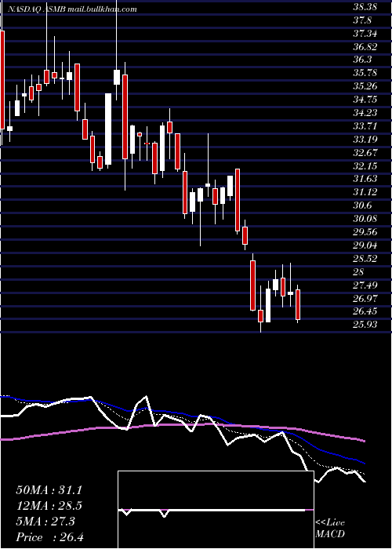The image size is (392, 549).
Task: Click the 5MA : 27.3 readout
Action: point(45,522)
